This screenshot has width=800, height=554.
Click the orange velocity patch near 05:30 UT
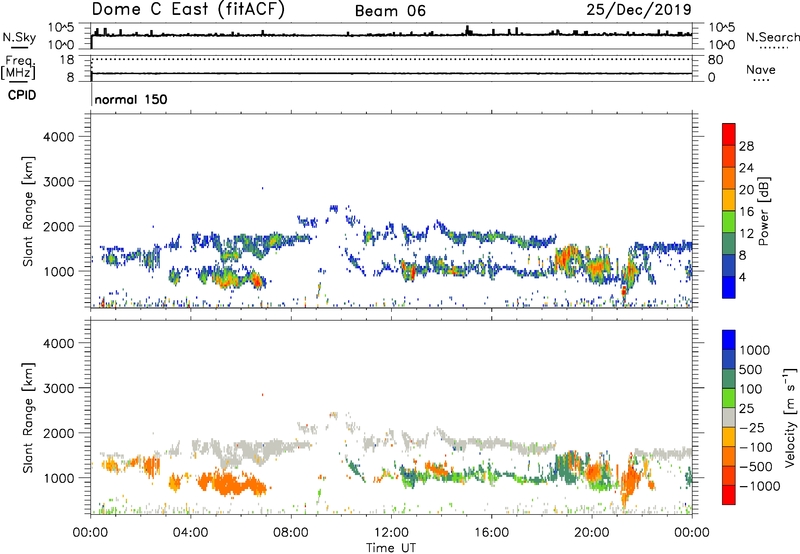tap(230, 483)
